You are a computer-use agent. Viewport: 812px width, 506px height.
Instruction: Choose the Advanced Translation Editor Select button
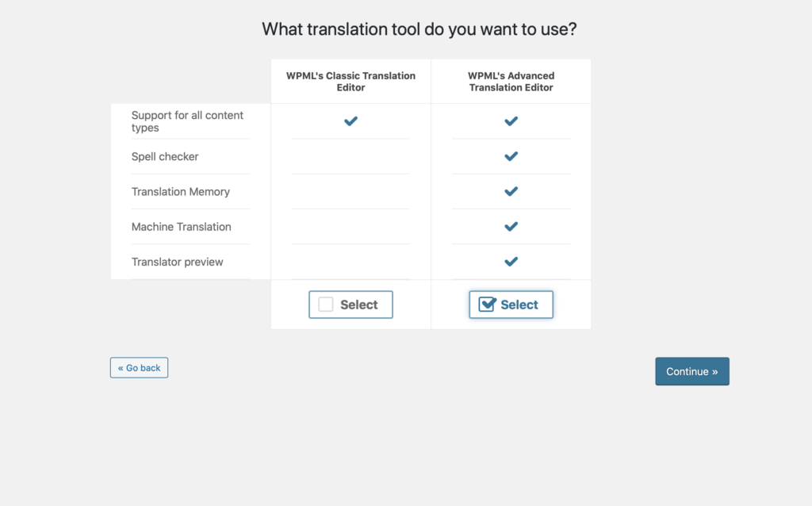pos(511,305)
